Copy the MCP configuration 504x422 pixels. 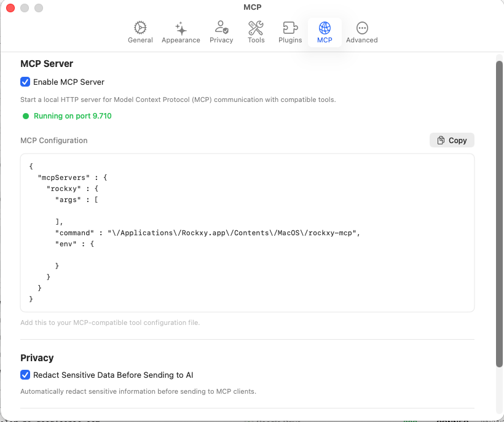(452, 140)
